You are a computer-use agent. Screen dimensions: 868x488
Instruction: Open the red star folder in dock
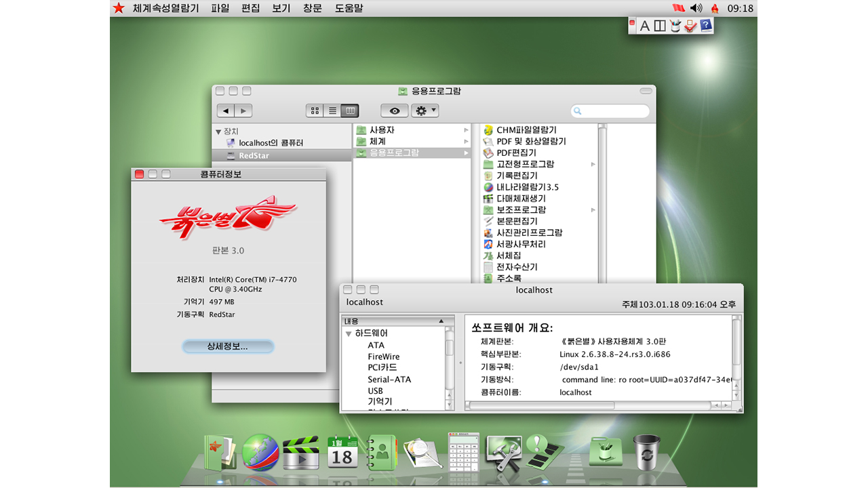[220, 452]
